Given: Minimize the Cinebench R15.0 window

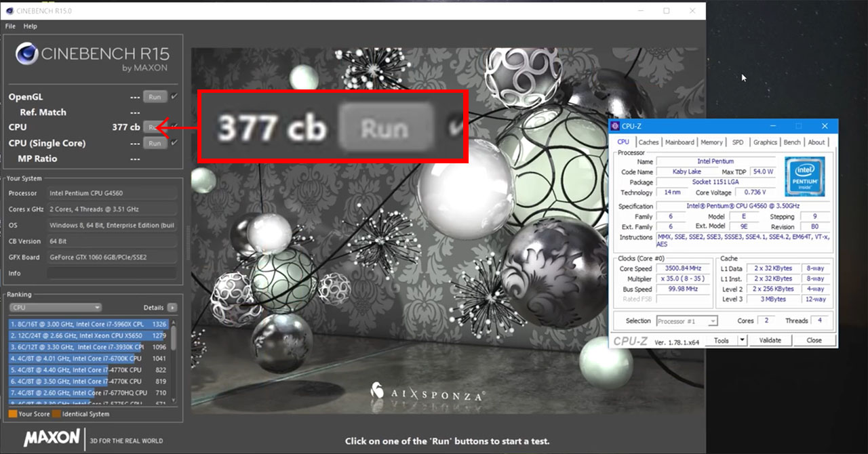Looking at the screenshot, I should pos(640,11).
